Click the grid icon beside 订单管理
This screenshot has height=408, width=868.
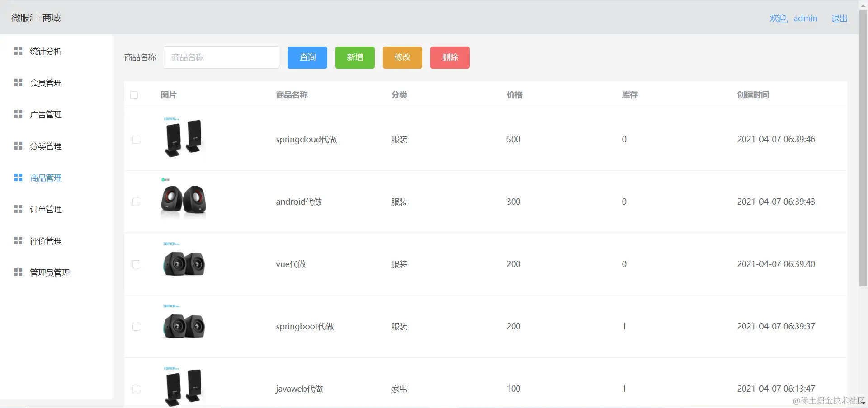18,209
